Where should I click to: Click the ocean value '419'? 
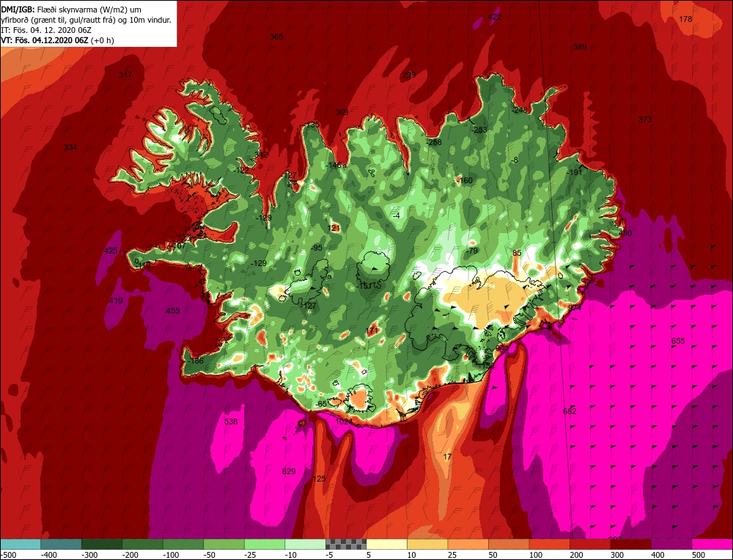pyautogui.click(x=116, y=301)
